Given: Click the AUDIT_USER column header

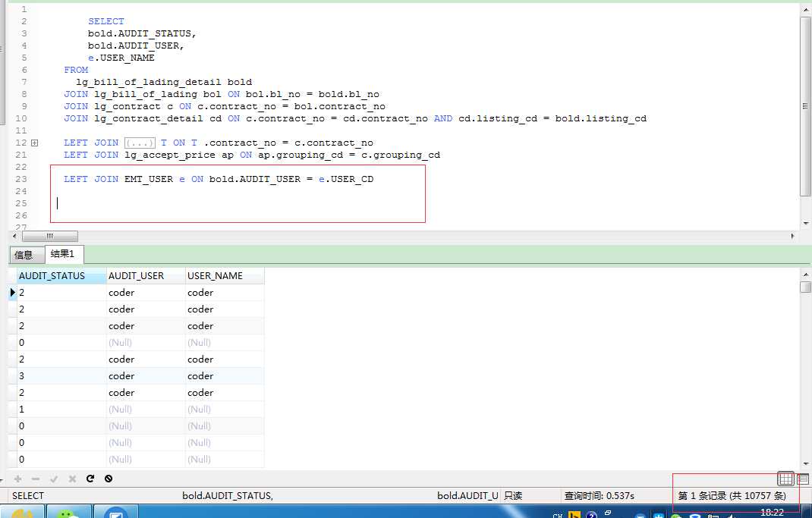Looking at the screenshot, I should coord(146,276).
